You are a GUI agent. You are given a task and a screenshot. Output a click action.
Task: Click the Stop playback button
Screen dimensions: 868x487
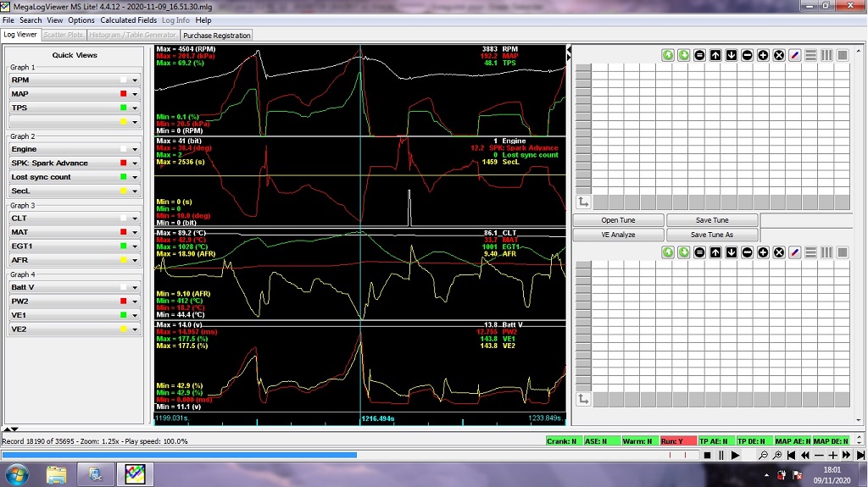point(707,456)
